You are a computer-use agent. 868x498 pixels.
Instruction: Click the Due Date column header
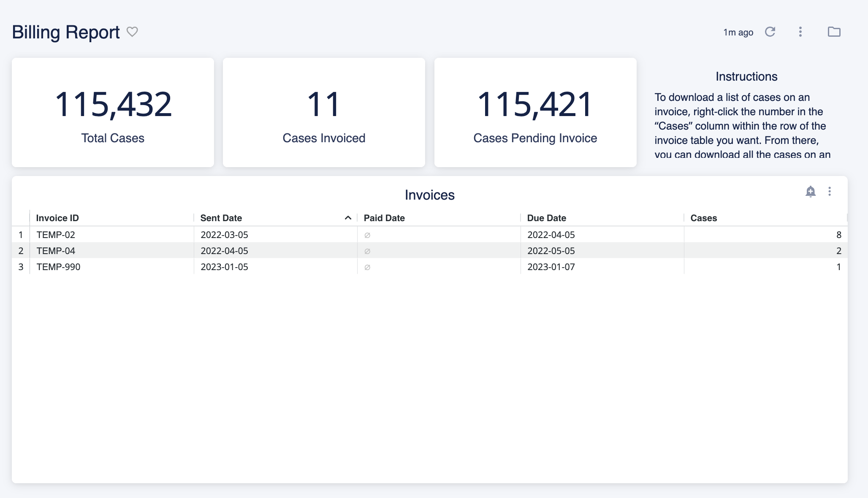tap(547, 218)
